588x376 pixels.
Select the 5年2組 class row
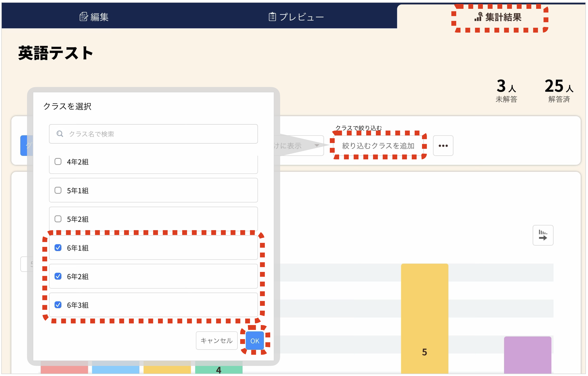click(x=153, y=219)
